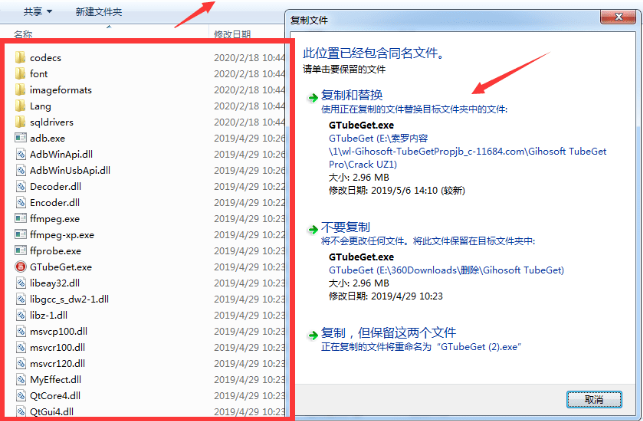Select the msvcp100.dll file icon

click(x=21, y=331)
